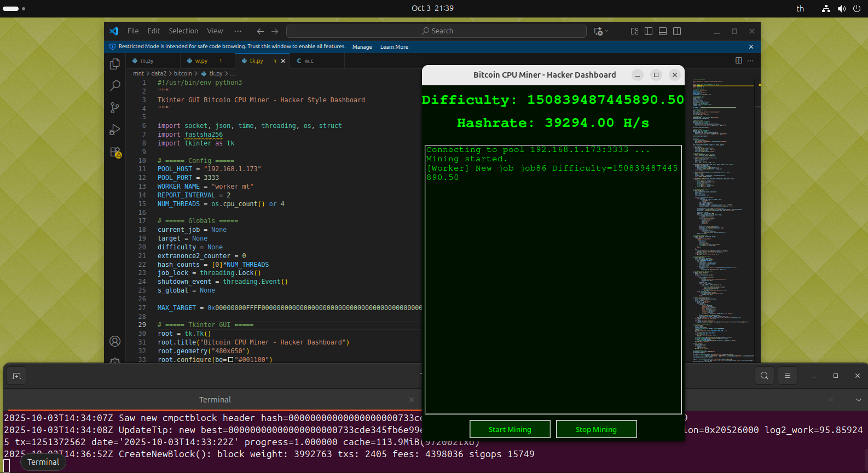
Task: Open the Run and Debug view
Action: click(x=115, y=130)
